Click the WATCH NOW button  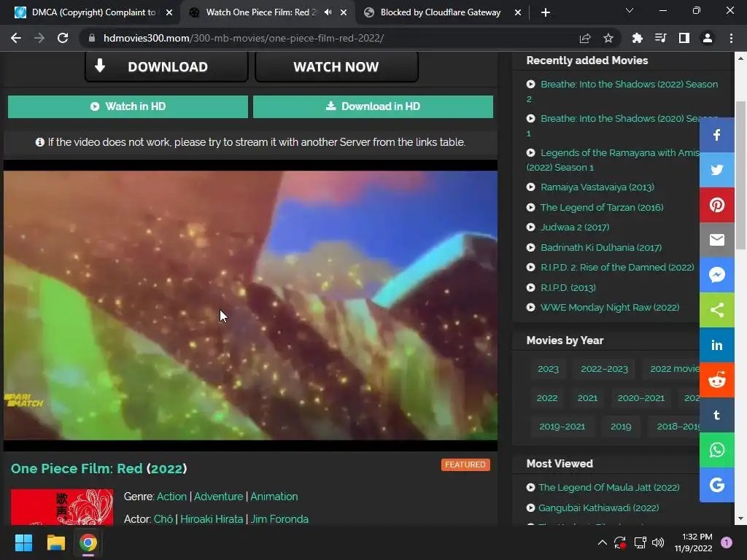point(336,66)
